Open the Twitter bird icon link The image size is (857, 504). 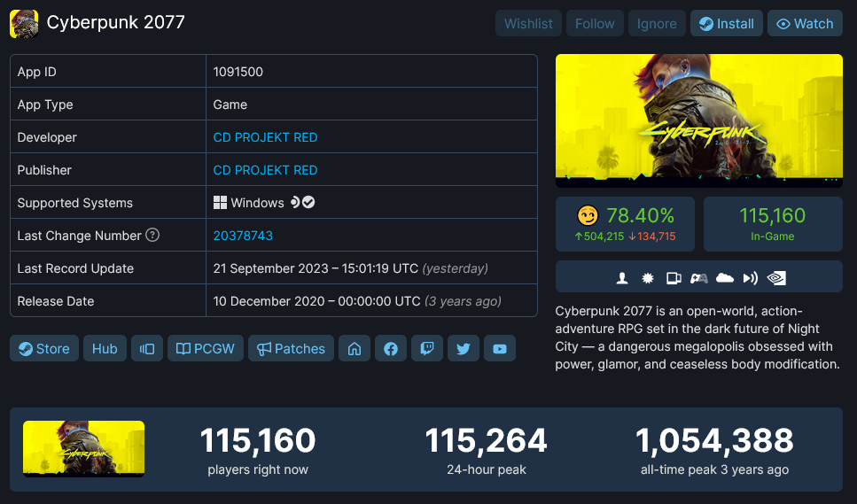click(463, 348)
